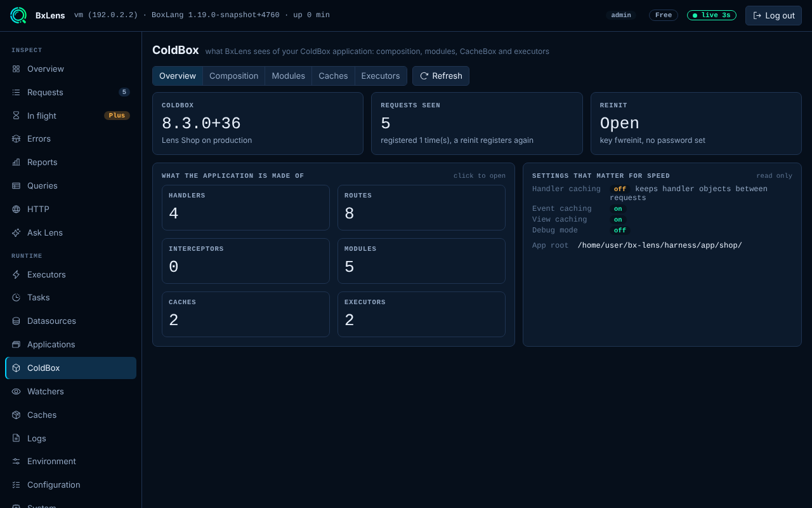812x508 pixels.
Task: Open Queries in the sidebar
Action: click(70, 185)
